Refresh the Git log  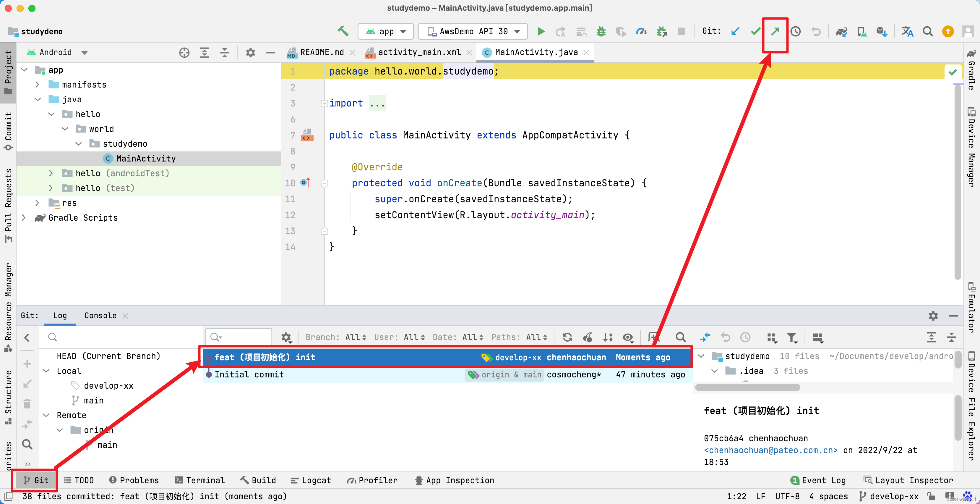point(567,337)
